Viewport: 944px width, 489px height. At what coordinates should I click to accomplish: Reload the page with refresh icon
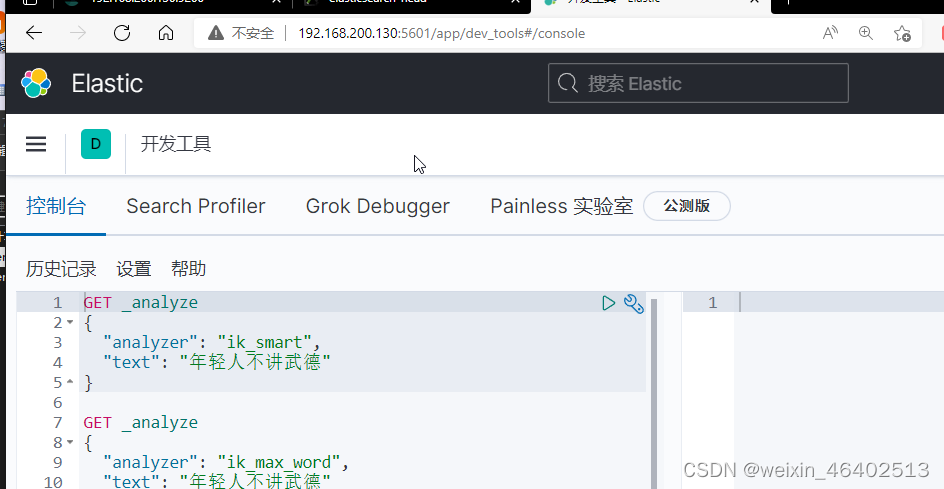(122, 33)
